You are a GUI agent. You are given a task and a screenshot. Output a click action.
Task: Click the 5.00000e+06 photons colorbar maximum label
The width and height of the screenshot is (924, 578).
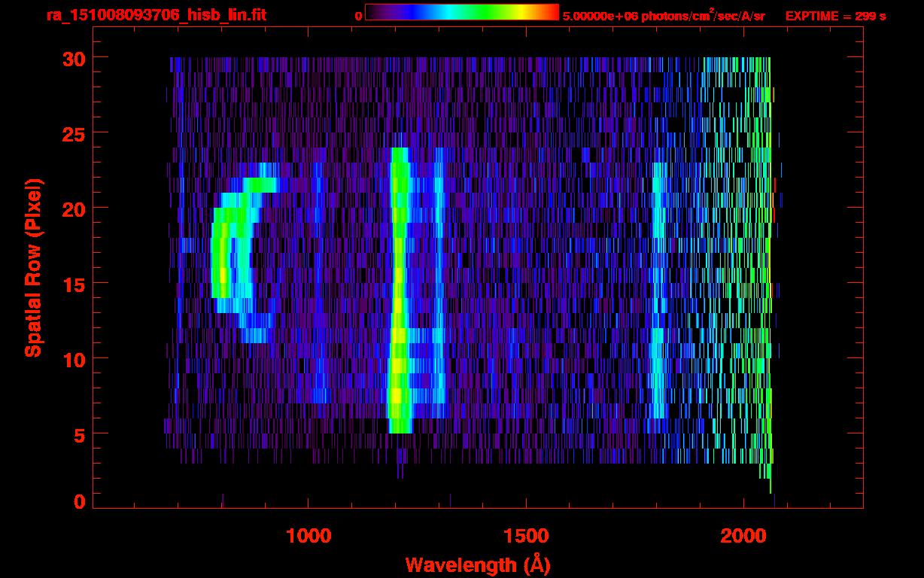(664, 16)
